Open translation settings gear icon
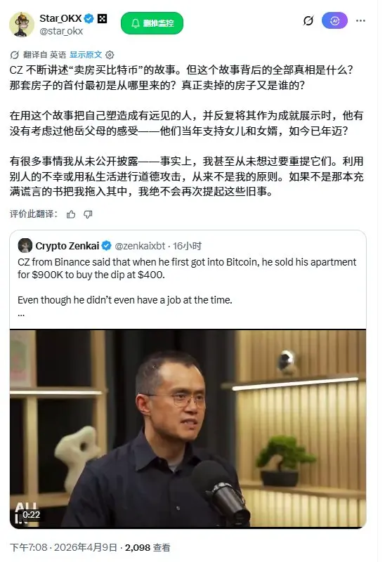The width and height of the screenshot is (392, 562). [110, 55]
